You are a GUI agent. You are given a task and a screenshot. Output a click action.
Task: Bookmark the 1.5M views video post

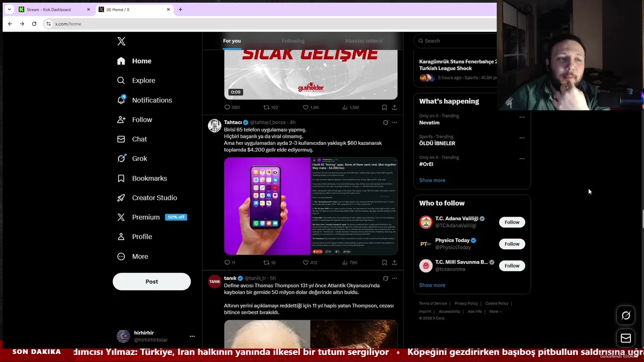(x=384, y=107)
